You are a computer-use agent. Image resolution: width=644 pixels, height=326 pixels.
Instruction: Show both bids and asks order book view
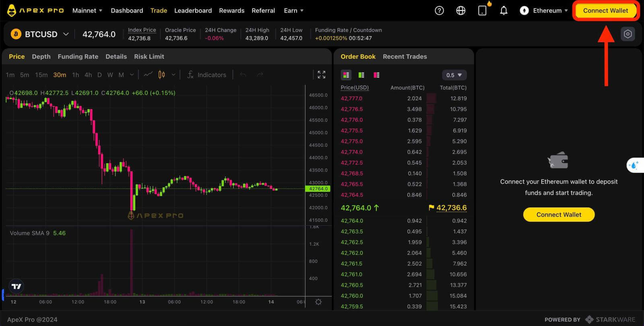pos(346,75)
